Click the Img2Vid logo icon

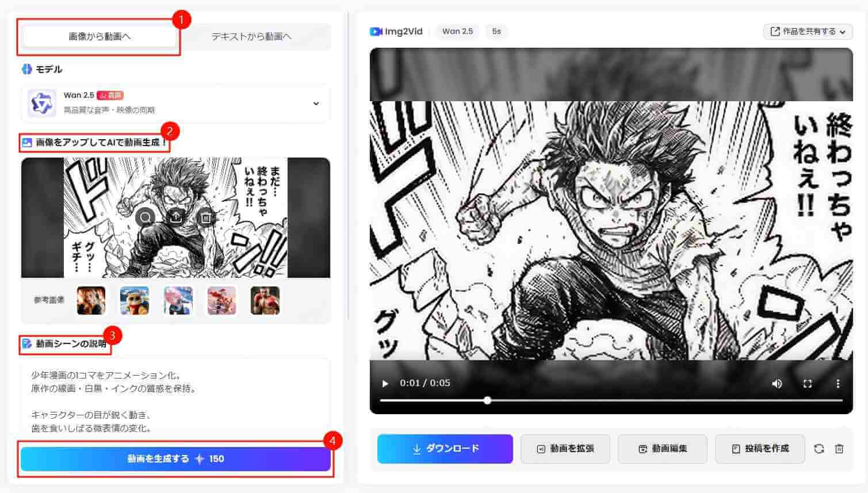pyautogui.click(x=377, y=32)
